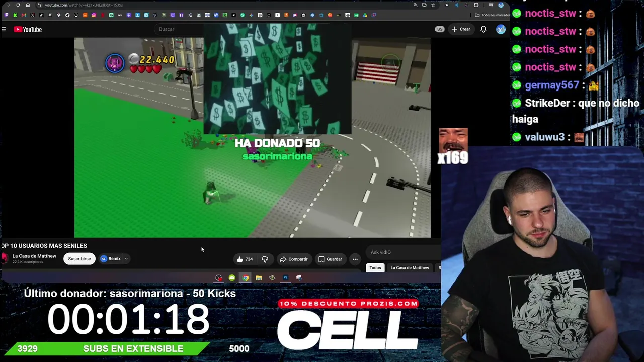
Task: Like the video showing 734 likes
Action: tap(245, 259)
